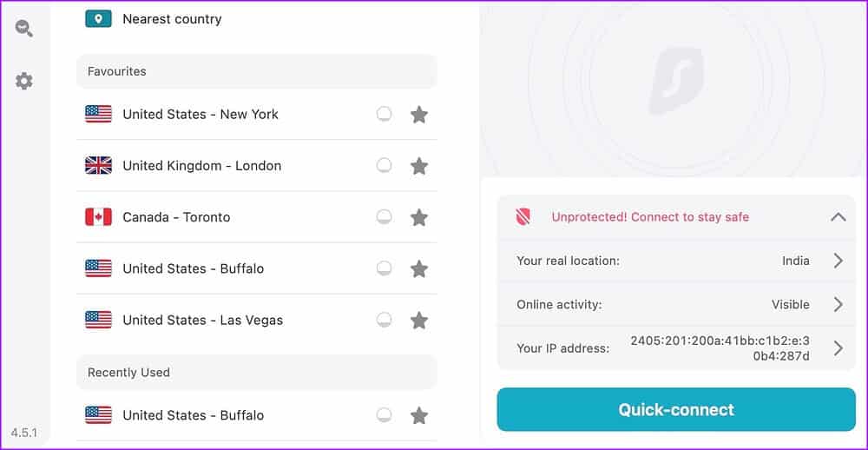Select load indicator circle for Canada - Toronto

coord(384,216)
